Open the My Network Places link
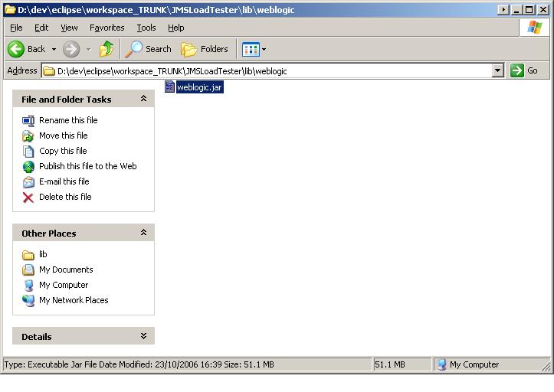Image resolution: width=554 pixels, height=392 pixels. [74, 300]
